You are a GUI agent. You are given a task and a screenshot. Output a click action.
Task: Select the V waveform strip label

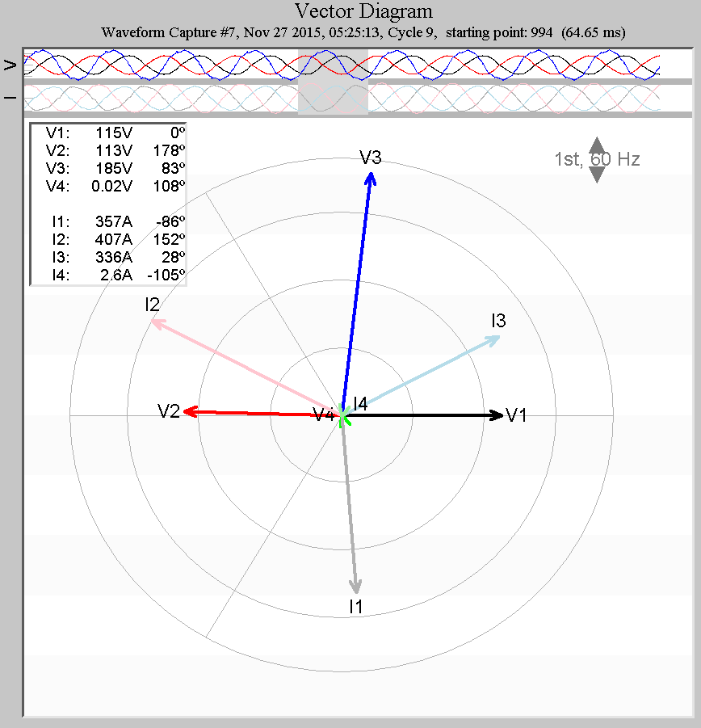pos(10,64)
